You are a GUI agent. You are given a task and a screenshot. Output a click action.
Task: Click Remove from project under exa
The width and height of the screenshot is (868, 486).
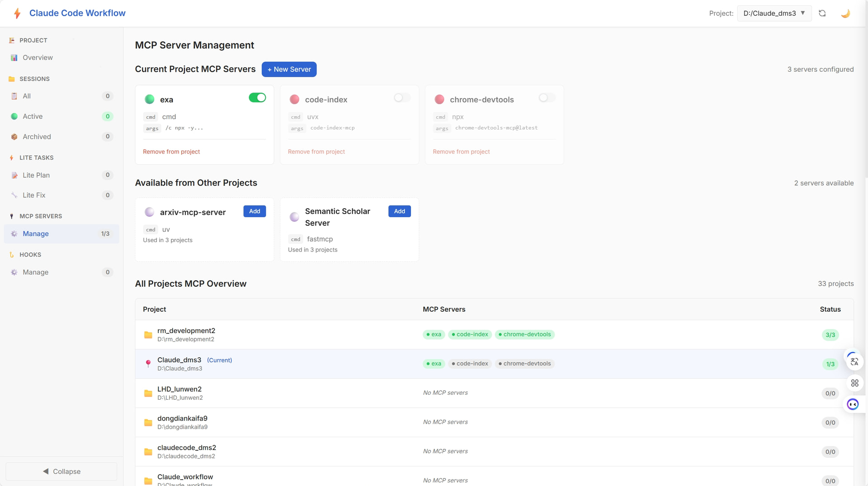click(x=171, y=152)
